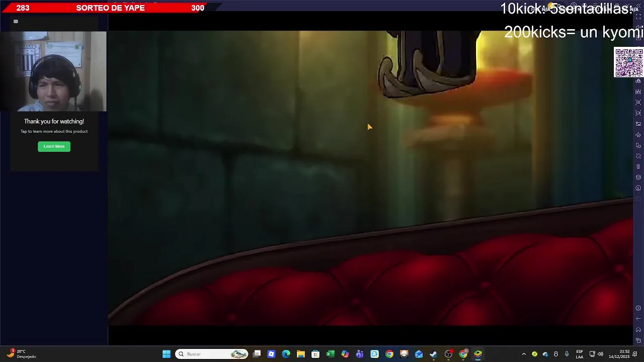Open the volume control in system tray
Screen dimensions: 644x362
(x=600, y=354)
